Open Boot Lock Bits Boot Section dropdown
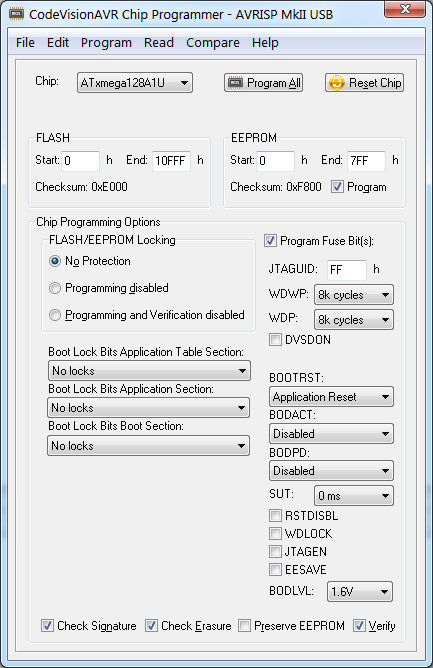Viewport: 433px width, 668px height. click(x=148, y=446)
